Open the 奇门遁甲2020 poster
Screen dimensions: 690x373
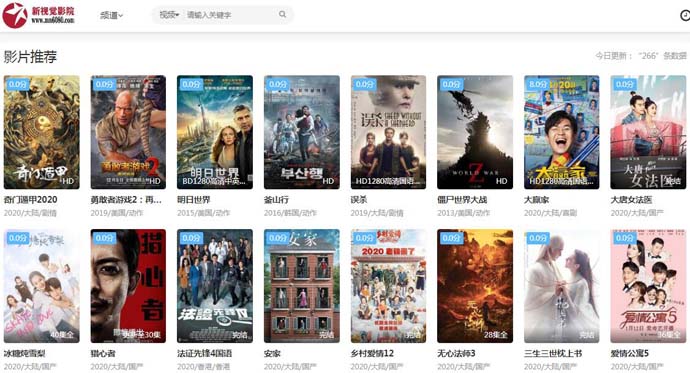click(42, 132)
